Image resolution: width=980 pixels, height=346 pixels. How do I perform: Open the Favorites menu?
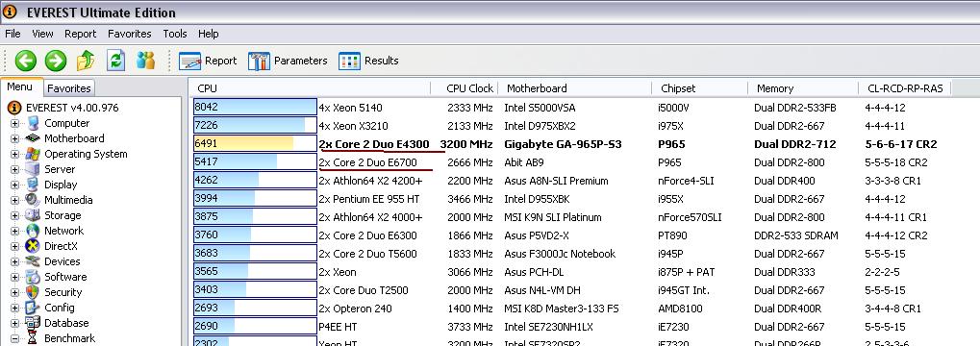tap(130, 34)
